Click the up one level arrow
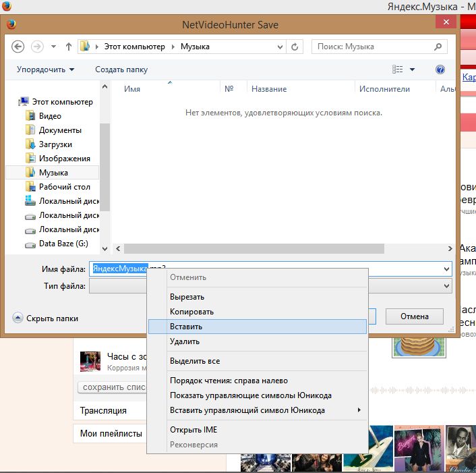 tap(69, 47)
